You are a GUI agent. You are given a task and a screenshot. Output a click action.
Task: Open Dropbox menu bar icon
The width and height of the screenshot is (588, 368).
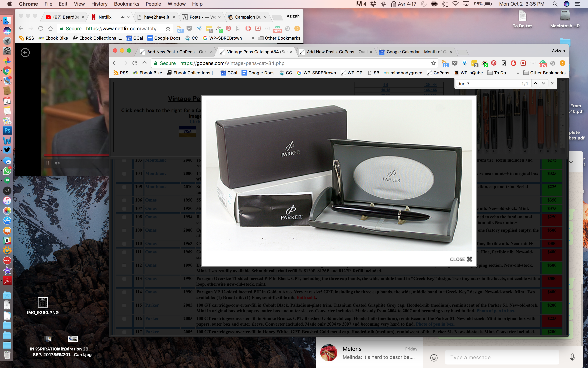[373, 4]
